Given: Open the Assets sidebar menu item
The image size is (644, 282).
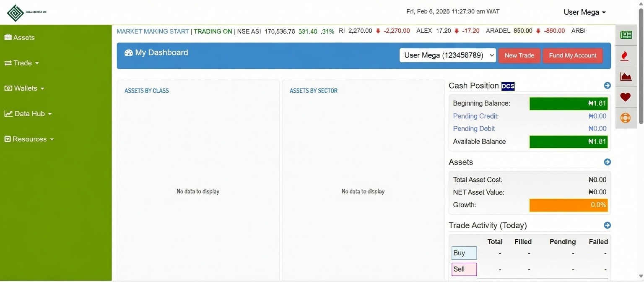Looking at the screenshot, I should pyautogui.click(x=19, y=37).
